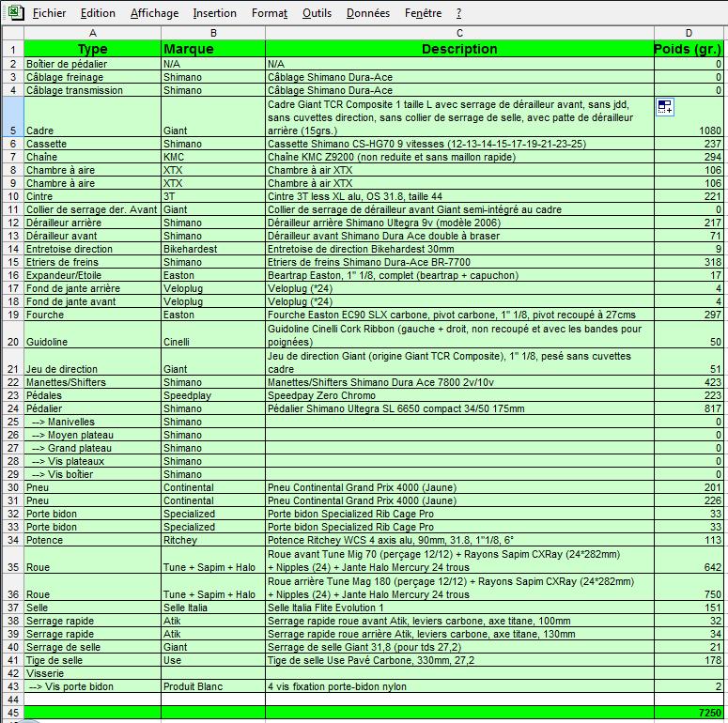The height and width of the screenshot is (723, 728).
Task: Open the Fichier menu
Action: 49,13
